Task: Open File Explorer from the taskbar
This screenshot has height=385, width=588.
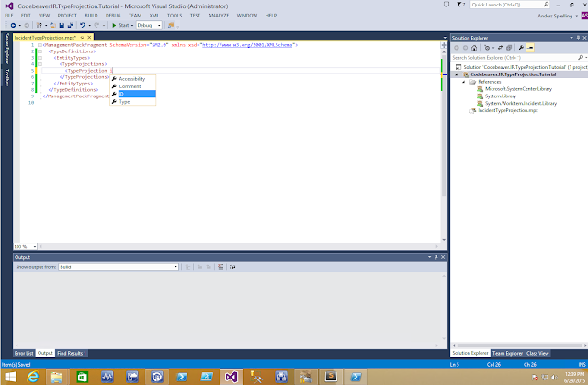Action: pos(56,377)
